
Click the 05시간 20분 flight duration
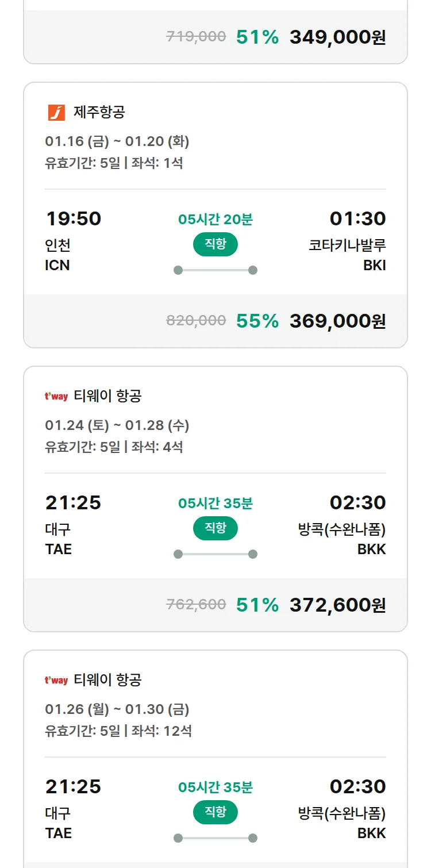pos(215,219)
